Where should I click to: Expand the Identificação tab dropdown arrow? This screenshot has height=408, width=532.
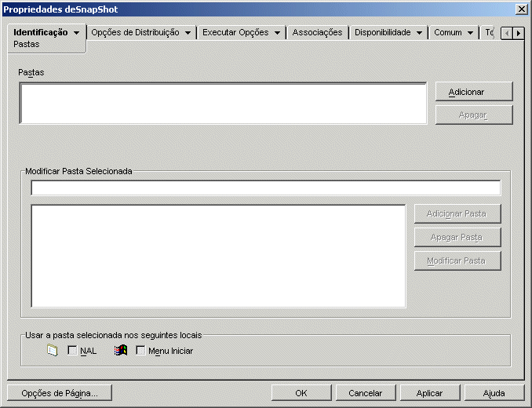(x=76, y=33)
